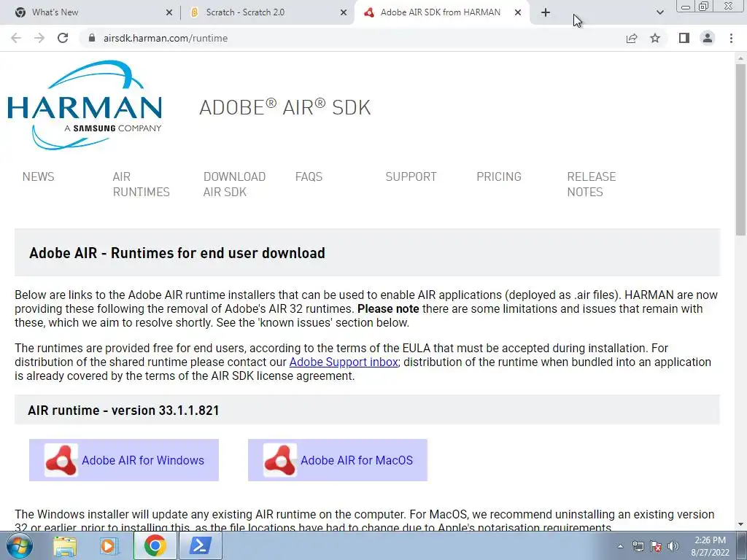Viewport: 747px width, 560px height.
Task: Download Adobe AIR for Windows
Action: (124, 460)
